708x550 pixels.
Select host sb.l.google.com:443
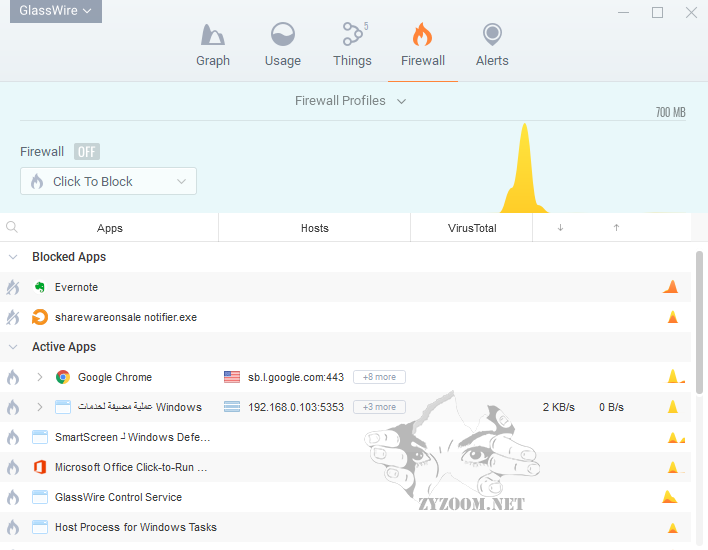pyautogui.click(x=296, y=377)
